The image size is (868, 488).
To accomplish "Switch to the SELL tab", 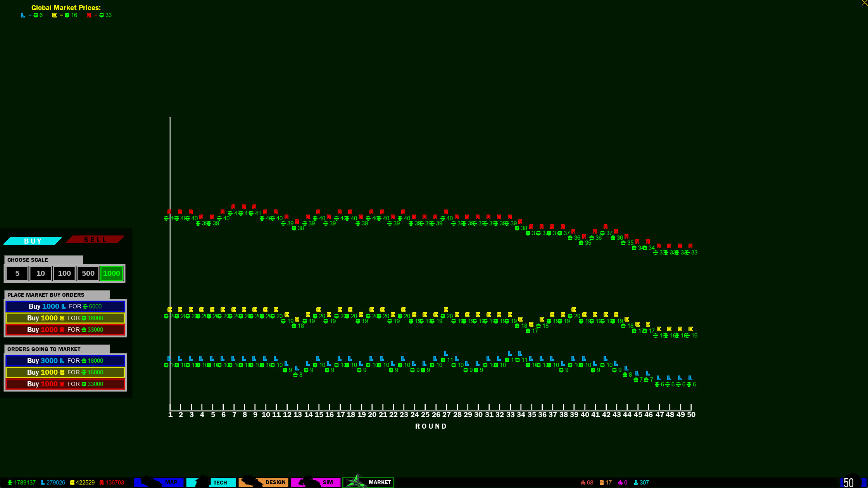I will [95, 239].
